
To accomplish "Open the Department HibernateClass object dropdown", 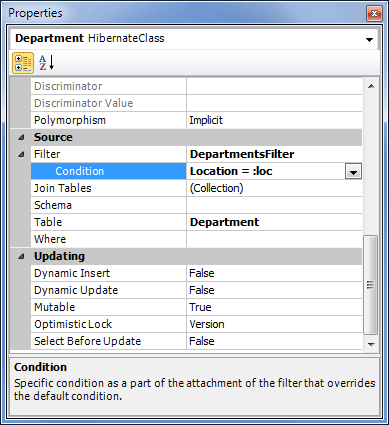I will 369,40.
